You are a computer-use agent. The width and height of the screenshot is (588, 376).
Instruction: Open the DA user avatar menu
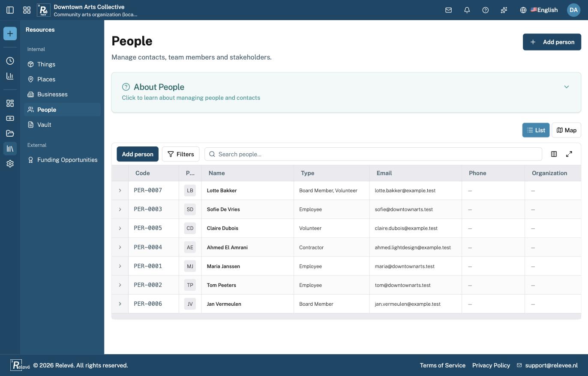(x=573, y=10)
